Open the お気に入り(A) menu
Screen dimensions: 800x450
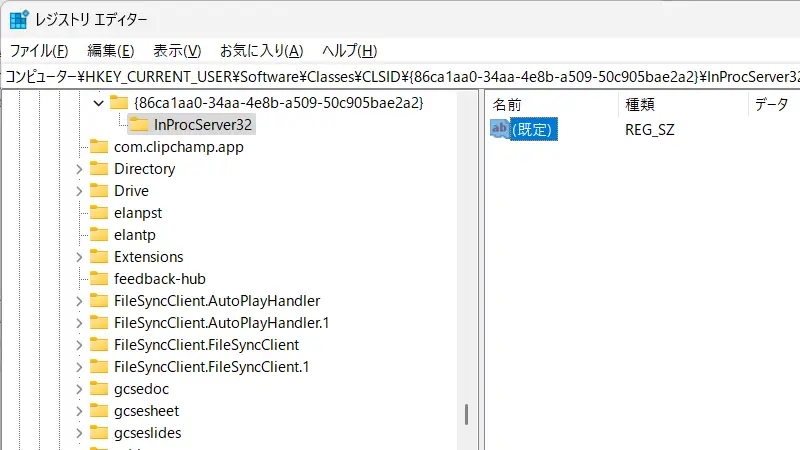pos(261,51)
